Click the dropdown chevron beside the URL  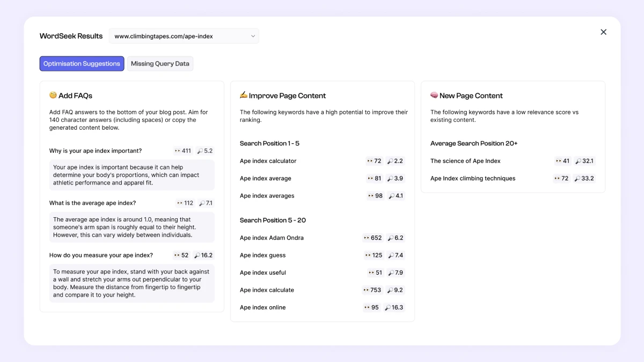[x=253, y=36]
